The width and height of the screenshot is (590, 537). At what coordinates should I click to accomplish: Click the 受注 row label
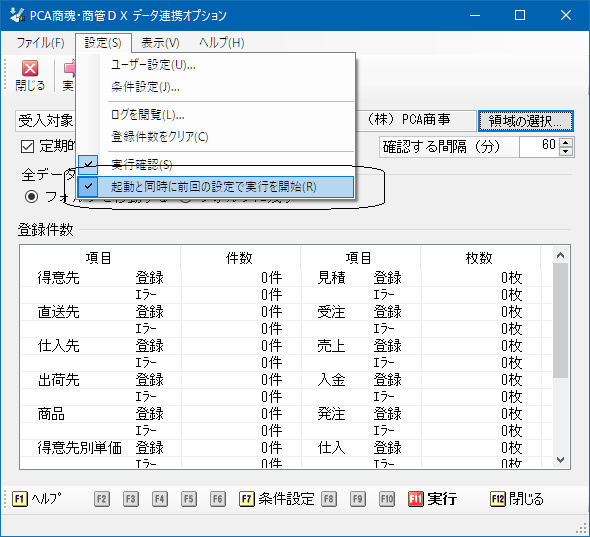(x=331, y=312)
